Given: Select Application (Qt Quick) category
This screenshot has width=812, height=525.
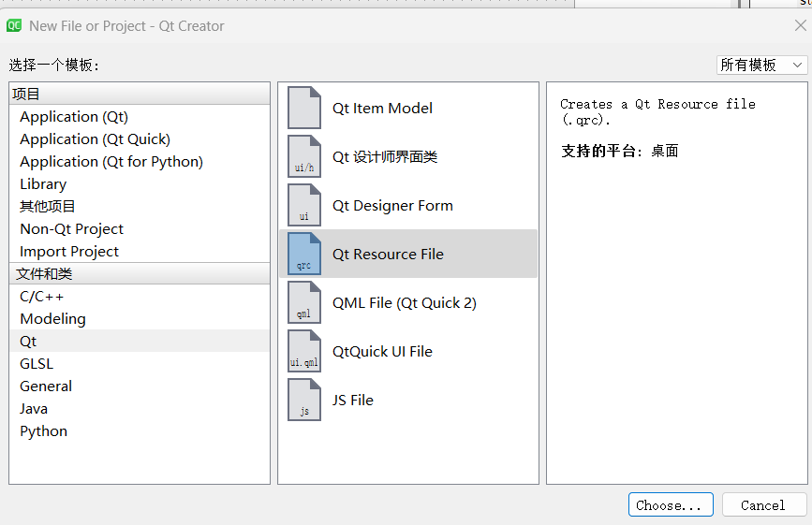Looking at the screenshot, I should point(140,139).
